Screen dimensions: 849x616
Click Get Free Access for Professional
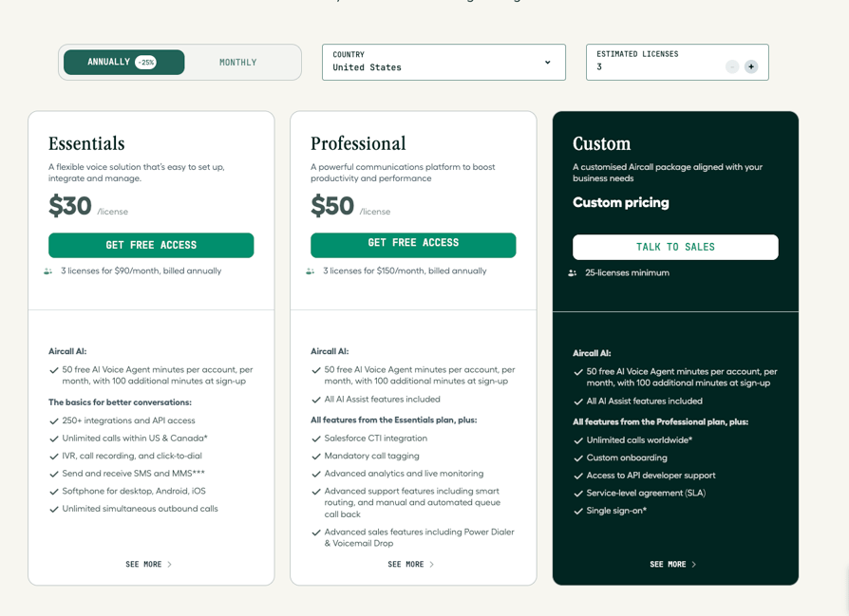pos(413,245)
